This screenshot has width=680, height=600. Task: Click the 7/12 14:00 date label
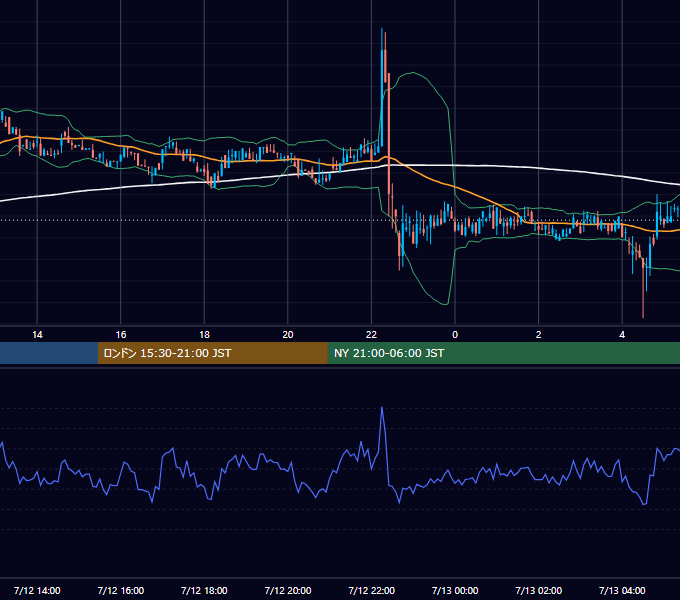(37, 590)
